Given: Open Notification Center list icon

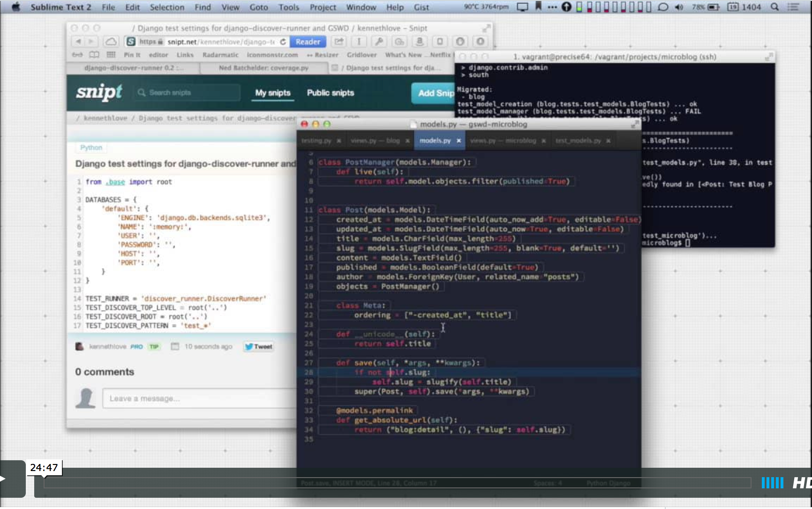Looking at the screenshot, I should (793, 7).
